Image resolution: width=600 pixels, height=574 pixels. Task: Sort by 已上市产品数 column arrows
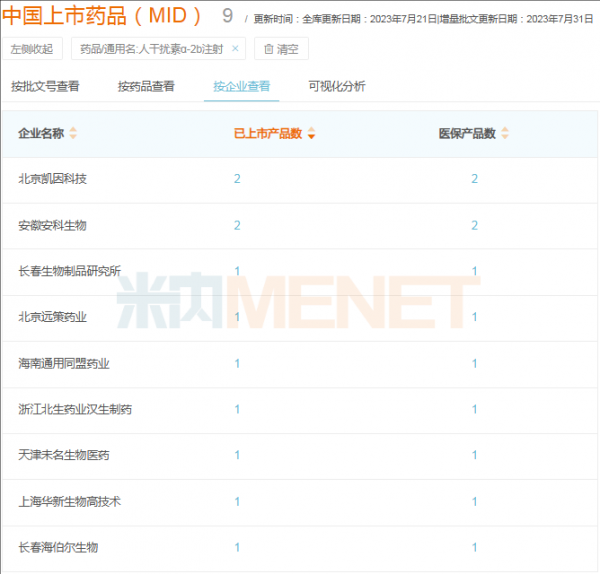tap(311, 134)
